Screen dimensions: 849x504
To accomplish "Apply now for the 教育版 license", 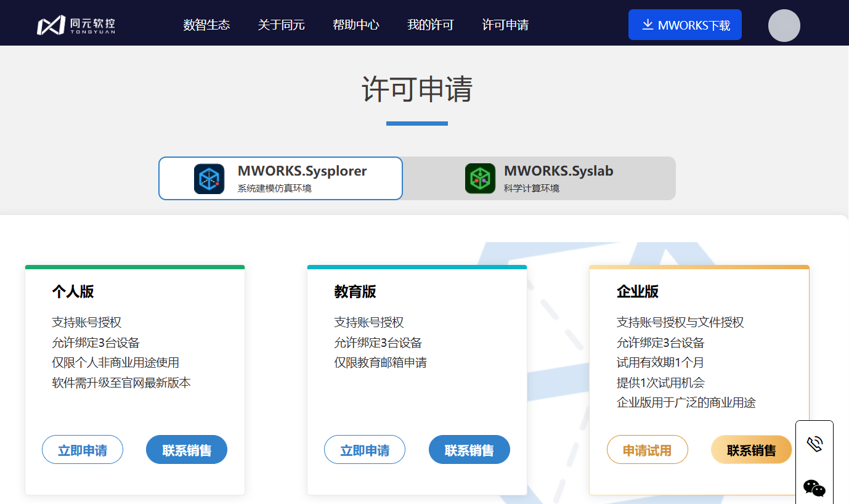I will coord(365,450).
